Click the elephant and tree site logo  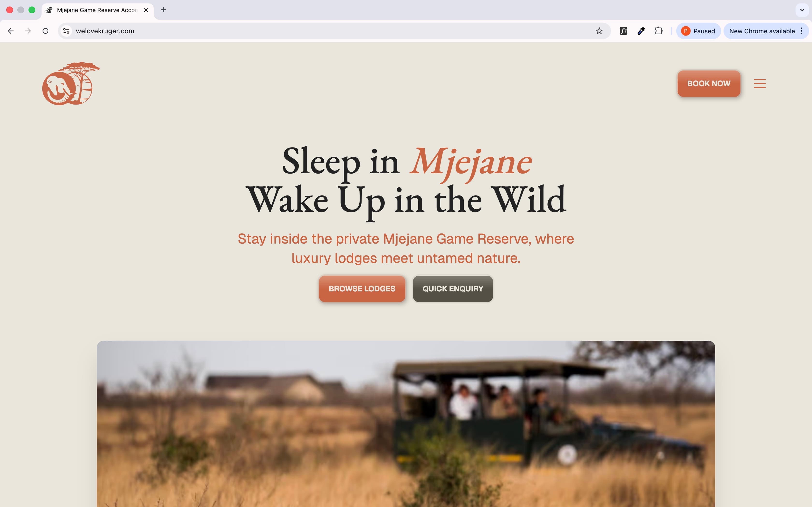pyautogui.click(x=71, y=84)
